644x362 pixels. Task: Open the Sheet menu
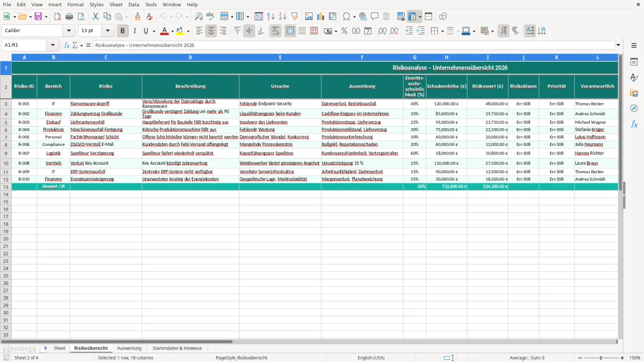pyautogui.click(x=116, y=4)
